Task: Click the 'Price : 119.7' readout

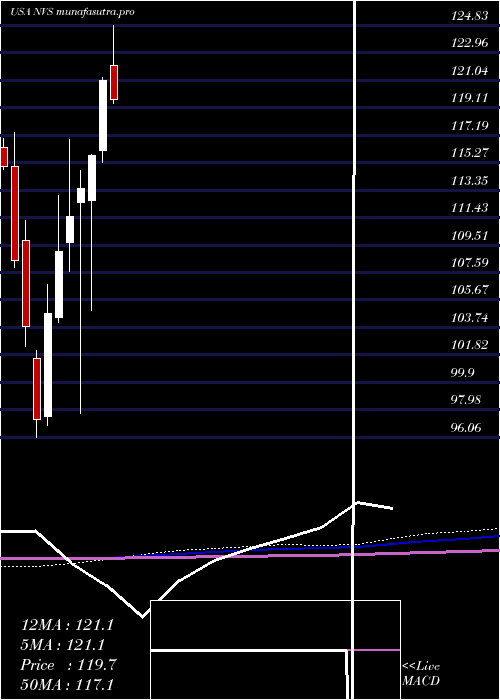Action: tap(68, 666)
